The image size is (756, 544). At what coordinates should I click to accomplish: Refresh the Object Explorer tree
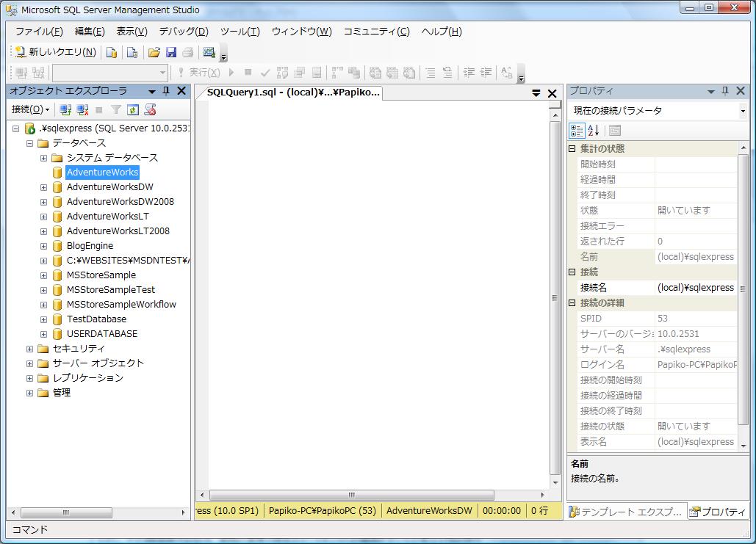pos(133,109)
